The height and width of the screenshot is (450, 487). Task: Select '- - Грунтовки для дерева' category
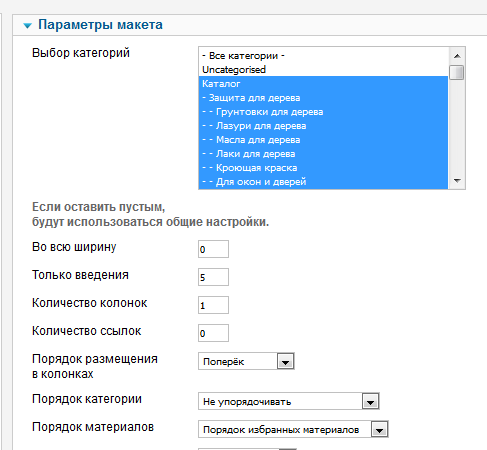click(323, 112)
